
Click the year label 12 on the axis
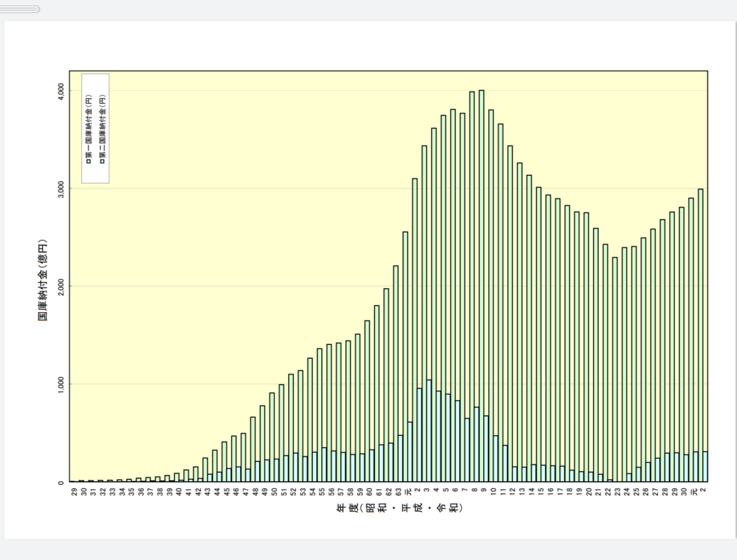tap(513, 492)
